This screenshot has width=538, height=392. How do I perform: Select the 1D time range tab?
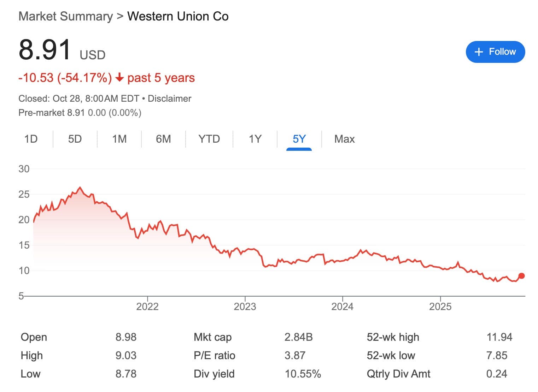coord(31,139)
